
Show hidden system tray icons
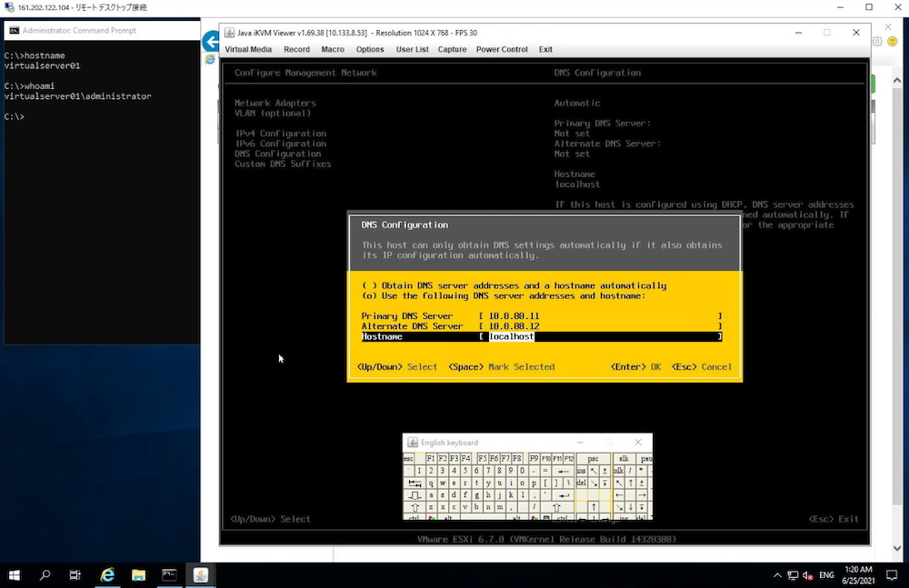[x=777, y=575]
